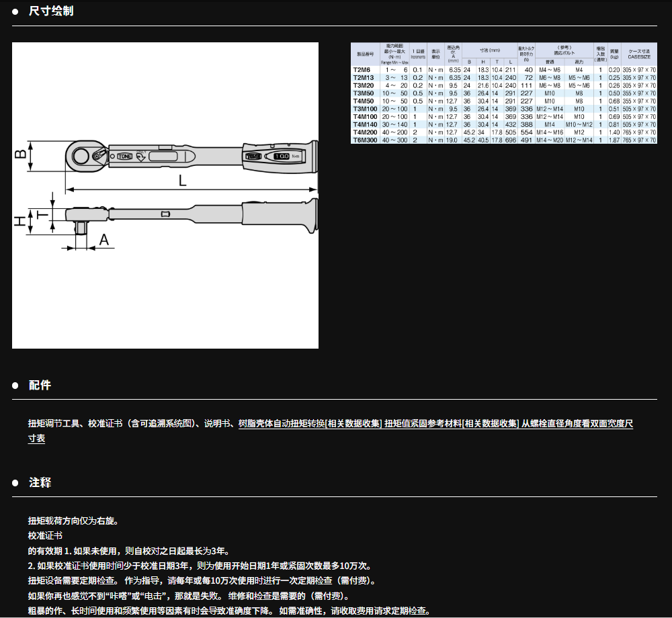Click the L length dimension label

click(183, 180)
